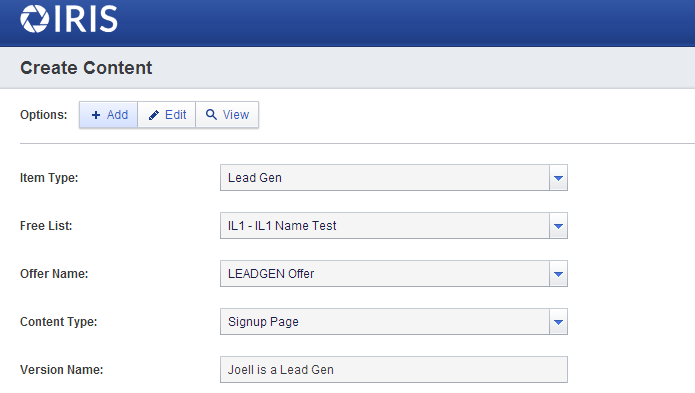Viewport: 695px width, 393px height.
Task: Click the IRIS aperture logo icon
Action: click(35, 19)
